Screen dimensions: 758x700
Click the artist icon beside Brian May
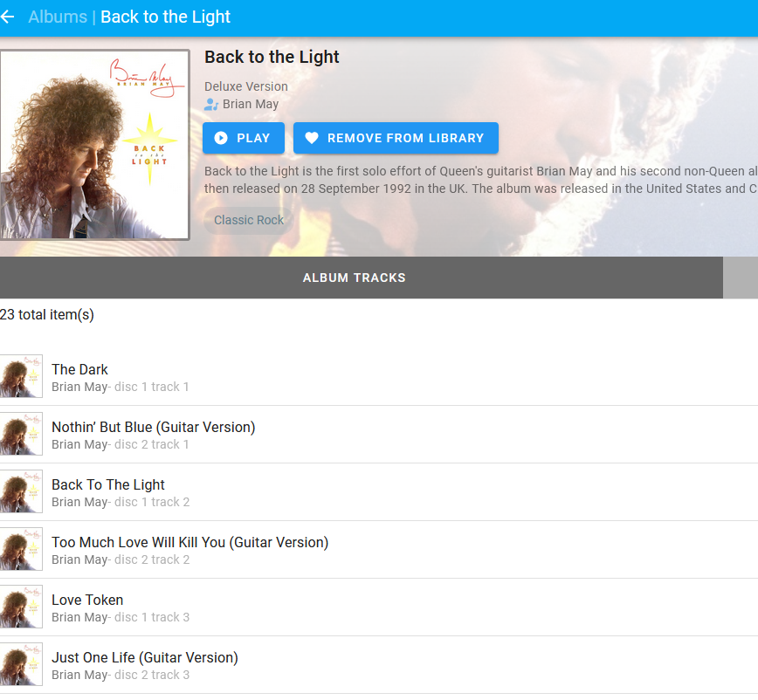click(210, 104)
